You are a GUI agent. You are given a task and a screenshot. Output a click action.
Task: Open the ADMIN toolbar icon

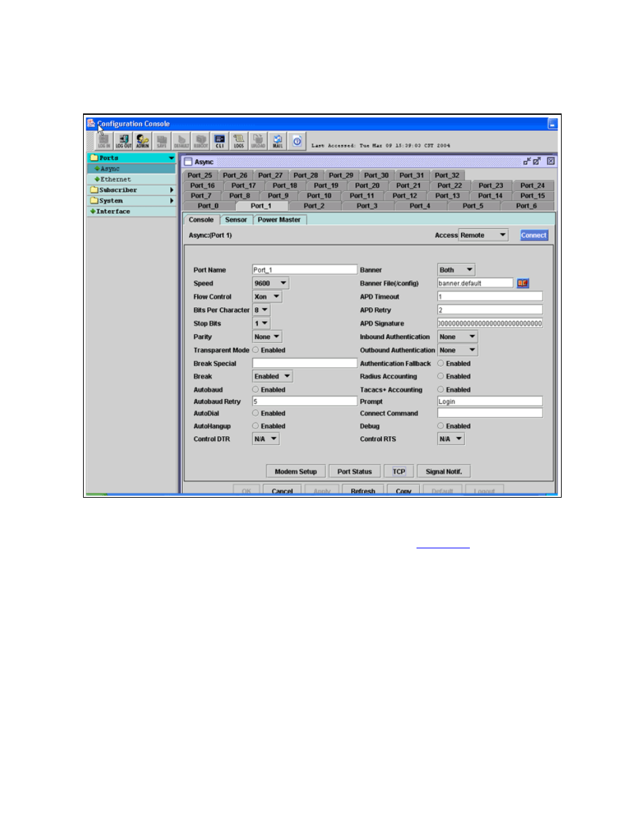(142, 141)
